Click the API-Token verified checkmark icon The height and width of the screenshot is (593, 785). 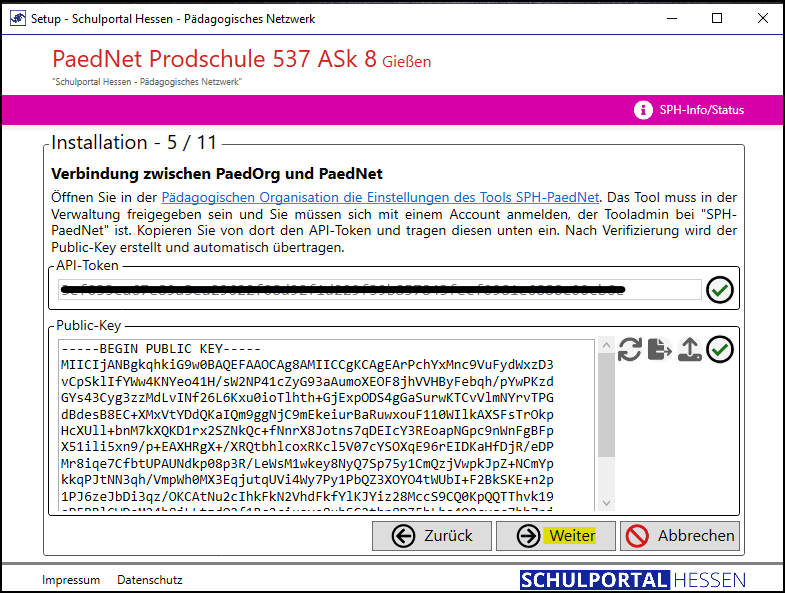(x=720, y=290)
